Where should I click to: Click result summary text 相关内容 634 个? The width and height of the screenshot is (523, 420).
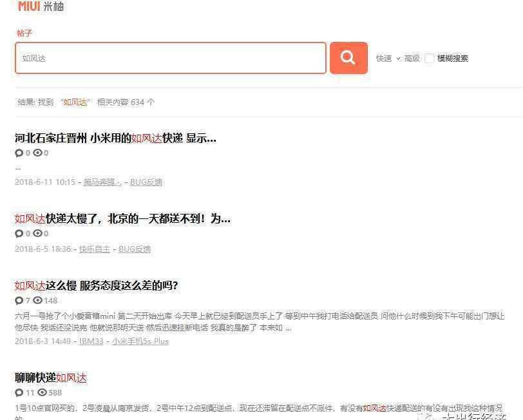[x=126, y=102]
